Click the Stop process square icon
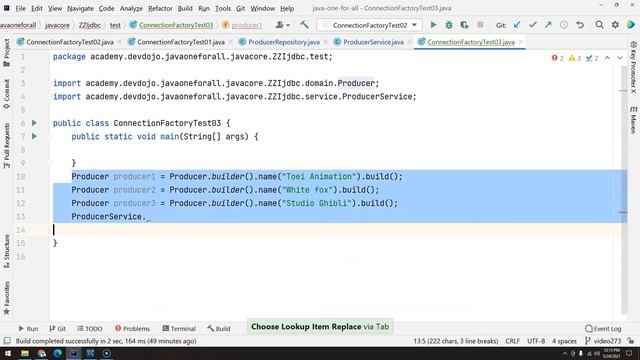This screenshot has height=360, width=640. [480, 25]
